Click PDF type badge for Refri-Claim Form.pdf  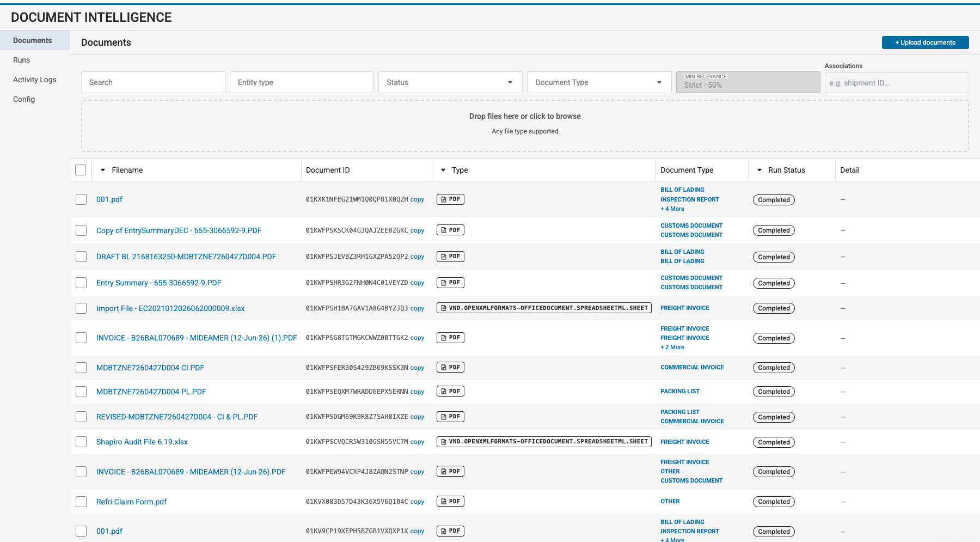[x=450, y=501]
